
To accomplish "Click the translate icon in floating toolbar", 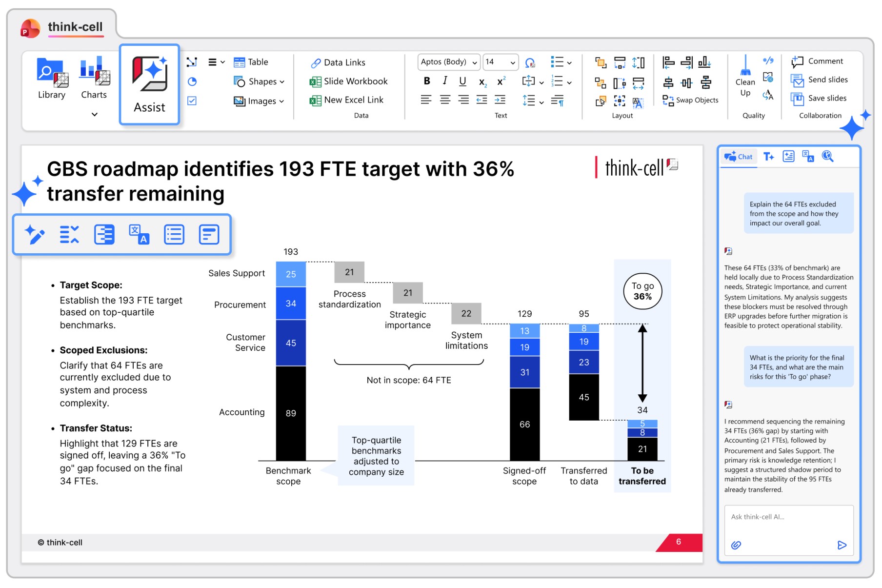I will coord(139,234).
